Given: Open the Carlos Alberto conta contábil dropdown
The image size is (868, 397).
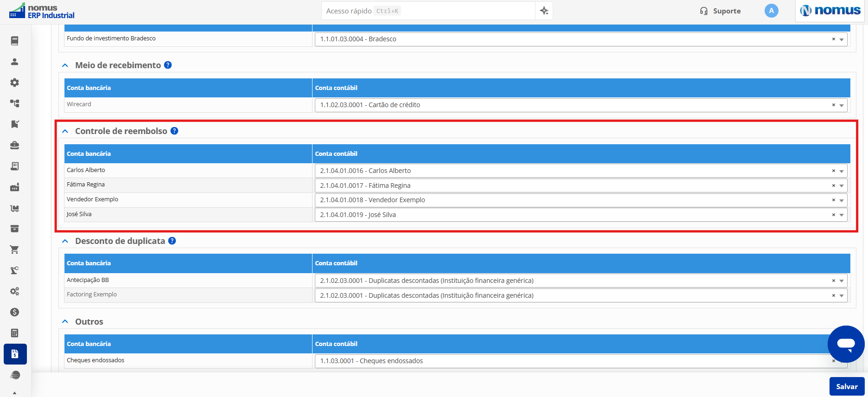Looking at the screenshot, I should tap(842, 171).
